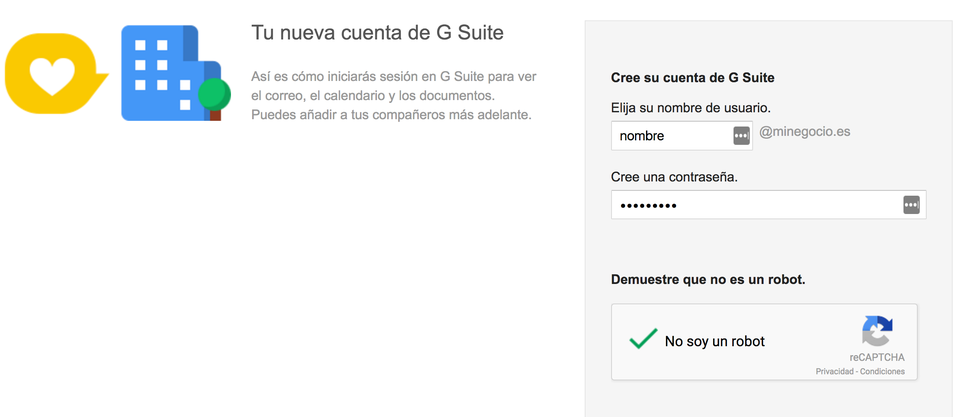The width and height of the screenshot is (960, 417).
Task: Click "Cree su cuenta de G Suite" heading
Action: point(692,78)
